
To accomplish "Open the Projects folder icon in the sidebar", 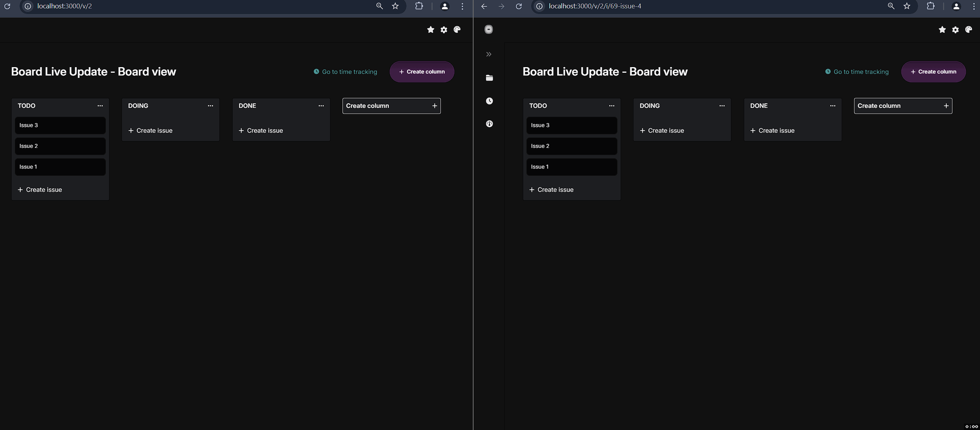I will pos(489,78).
